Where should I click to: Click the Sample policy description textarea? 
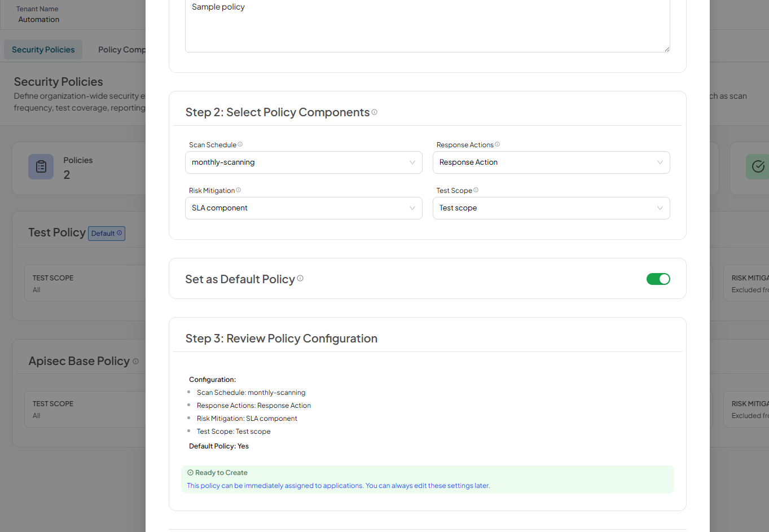point(428,25)
